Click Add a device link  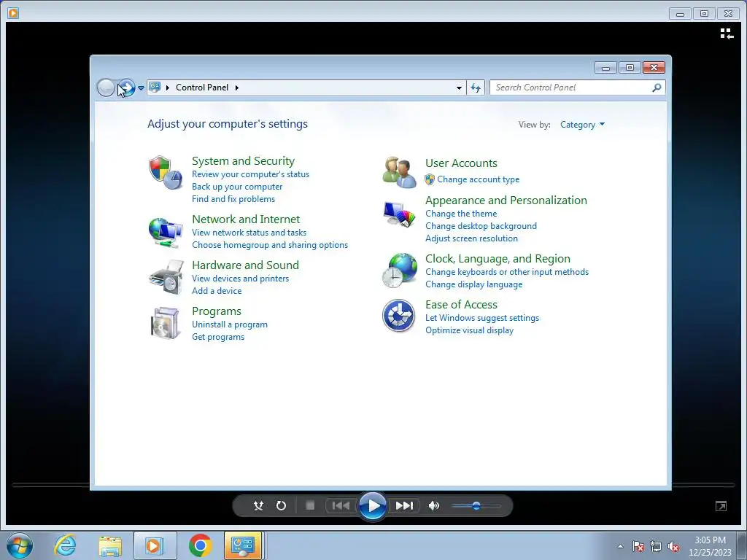(x=217, y=291)
